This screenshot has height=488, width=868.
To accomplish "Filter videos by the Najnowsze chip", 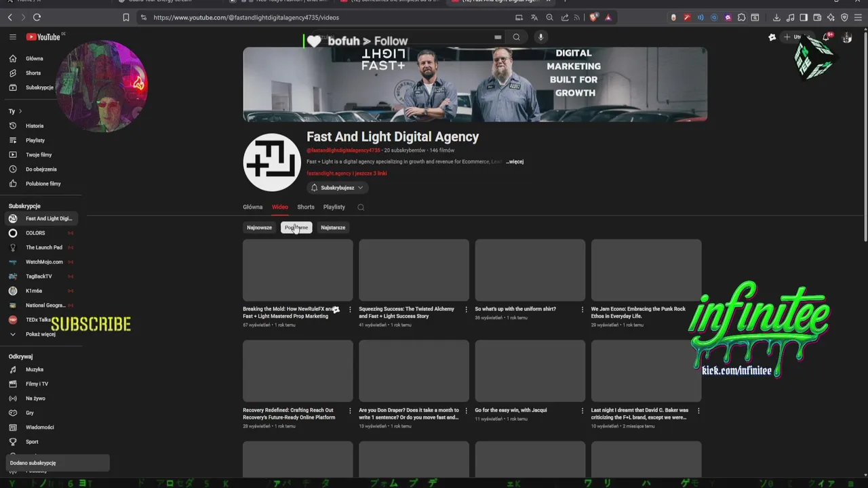I will click(259, 228).
